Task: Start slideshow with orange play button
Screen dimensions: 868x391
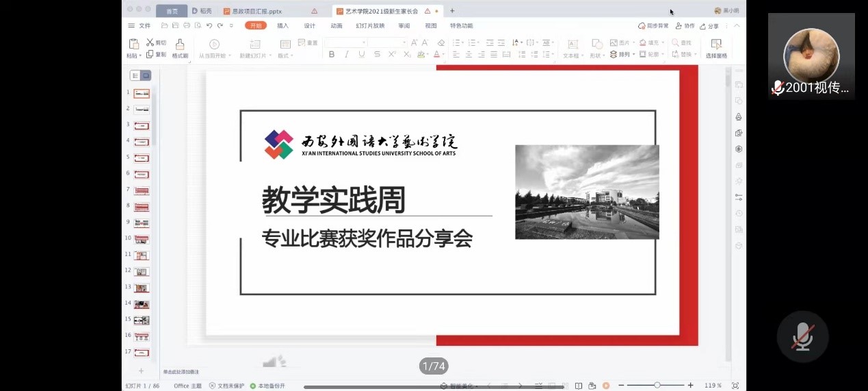Action: point(606,386)
